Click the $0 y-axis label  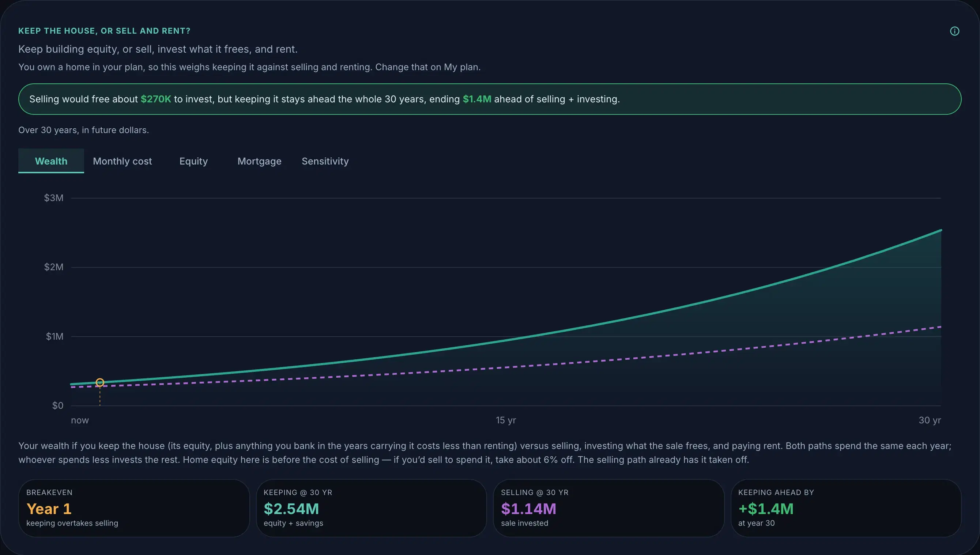57,405
